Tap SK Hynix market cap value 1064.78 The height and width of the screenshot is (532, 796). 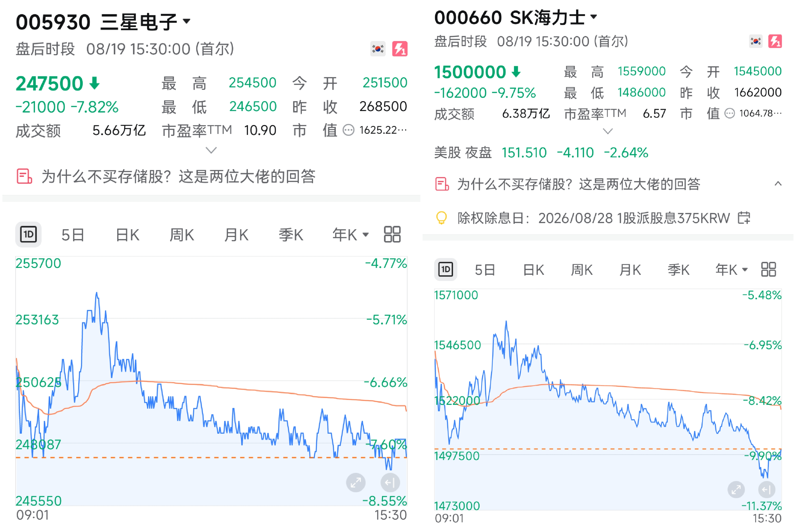point(761,113)
